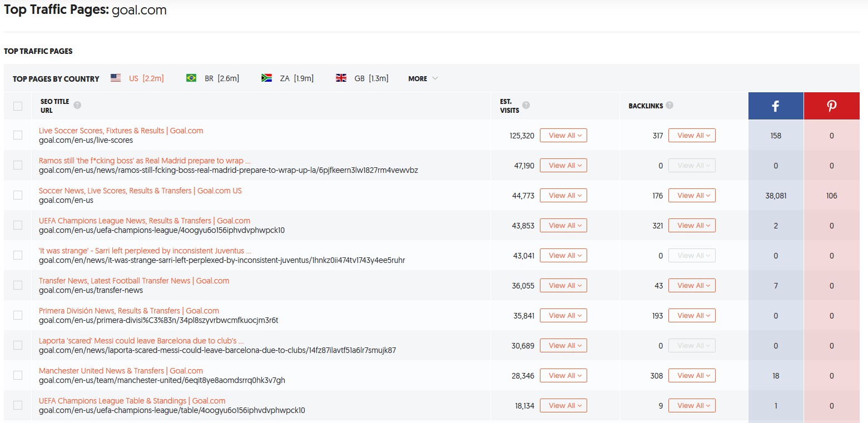This screenshot has width=868, height=423.
Task: Open backlinks View All for 9 backlinks
Action: pyautogui.click(x=692, y=406)
